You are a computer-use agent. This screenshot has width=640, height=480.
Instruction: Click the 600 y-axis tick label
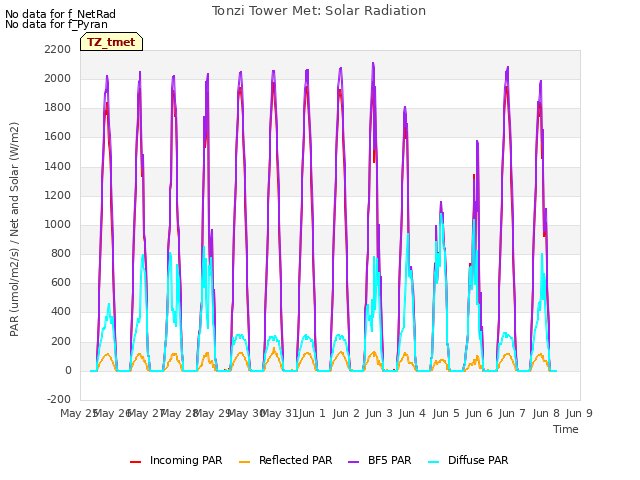coord(61,282)
